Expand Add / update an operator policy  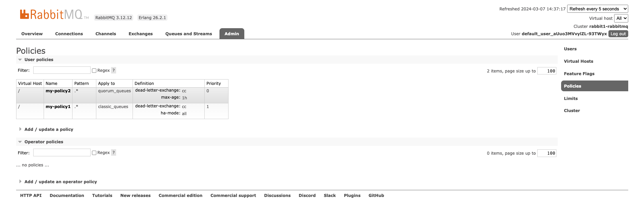tap(60, 182)
